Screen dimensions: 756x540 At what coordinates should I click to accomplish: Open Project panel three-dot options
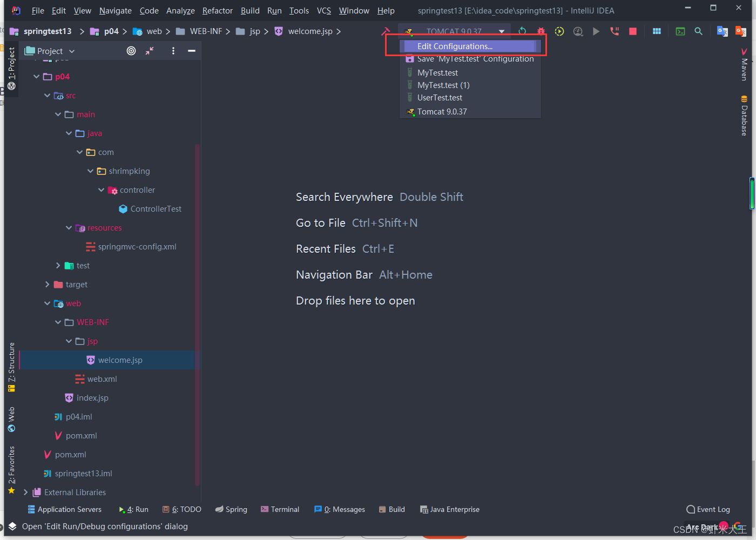click(x=173, y=51)
